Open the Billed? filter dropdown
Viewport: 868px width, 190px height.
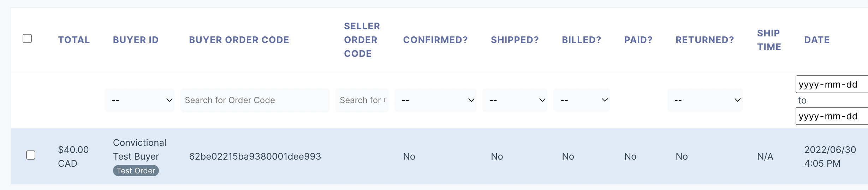[x=582, y=100]
